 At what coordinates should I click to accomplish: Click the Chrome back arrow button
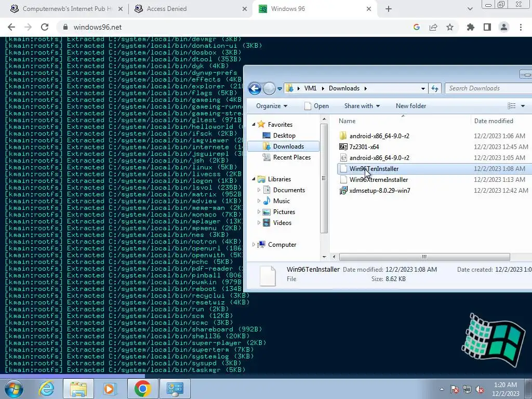[x=11, y=27]
